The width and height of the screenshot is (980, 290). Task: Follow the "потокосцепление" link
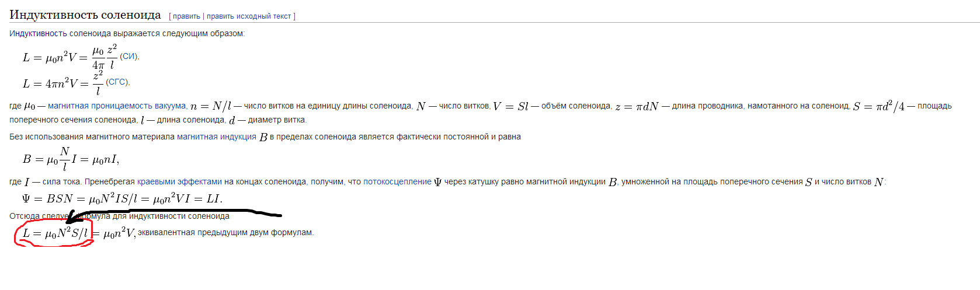(397, 181)
